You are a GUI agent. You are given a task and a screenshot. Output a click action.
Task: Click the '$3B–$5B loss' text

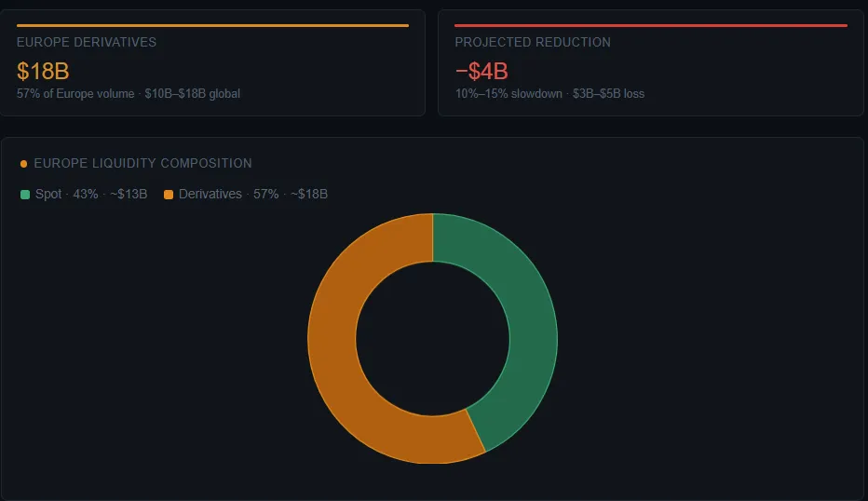point(608,94)
